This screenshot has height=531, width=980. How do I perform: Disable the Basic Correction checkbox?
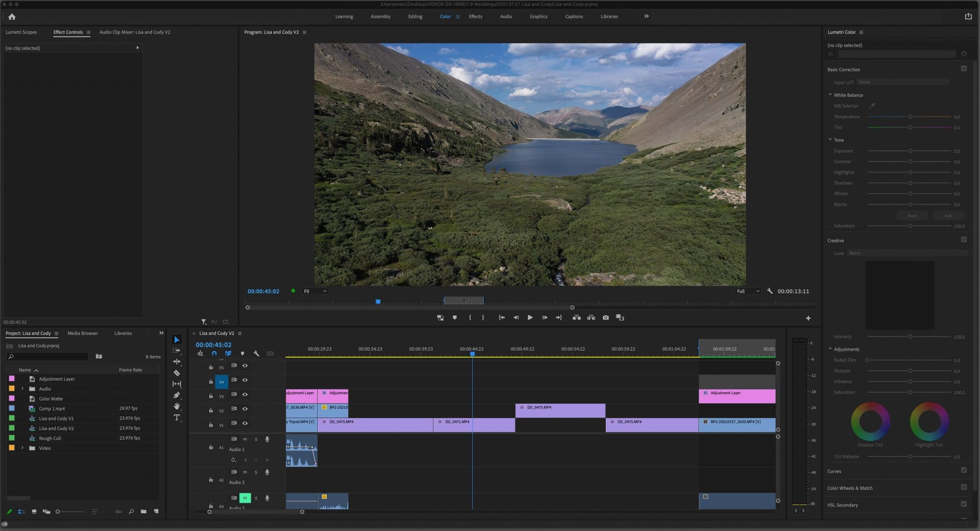pyautogui.click(x=964, y=69)
